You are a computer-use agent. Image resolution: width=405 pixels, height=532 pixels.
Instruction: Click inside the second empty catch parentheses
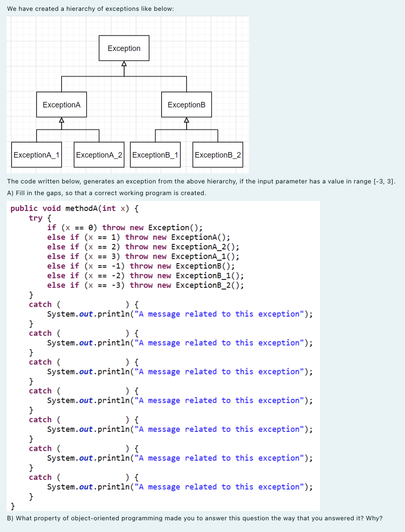click(x=92, y=333)
